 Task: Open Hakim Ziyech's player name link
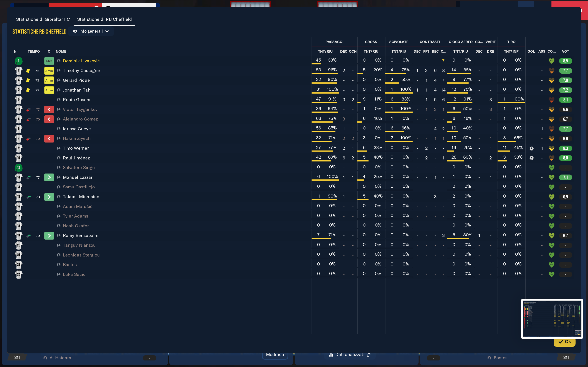tap(77, 138)
